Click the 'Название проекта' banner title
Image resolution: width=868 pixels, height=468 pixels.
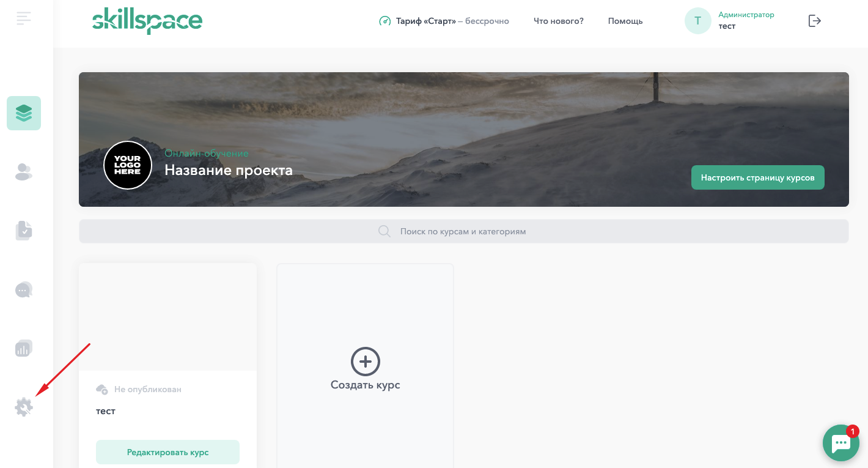[229, 170]
